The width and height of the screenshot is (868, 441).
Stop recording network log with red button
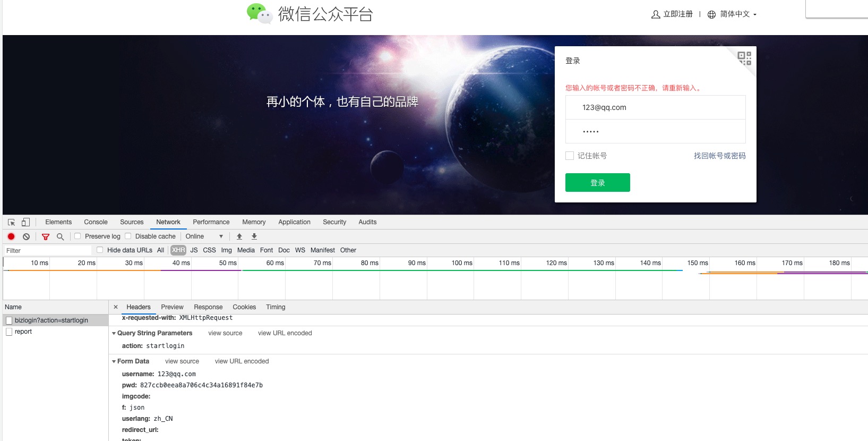pyautogui.click(x=11, y=236)
